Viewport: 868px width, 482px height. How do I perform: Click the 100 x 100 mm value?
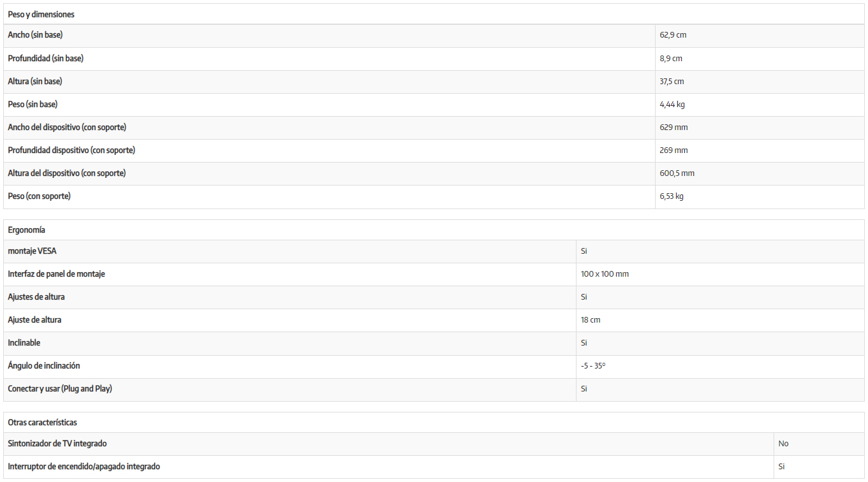click(x=605, y=274)
